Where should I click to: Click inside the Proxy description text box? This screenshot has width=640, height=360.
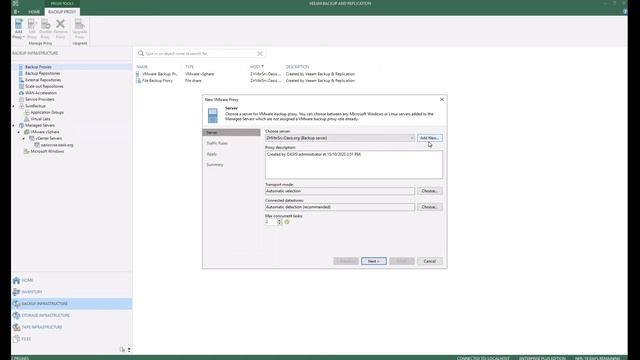pyautogui.click(x=353, y=165)
